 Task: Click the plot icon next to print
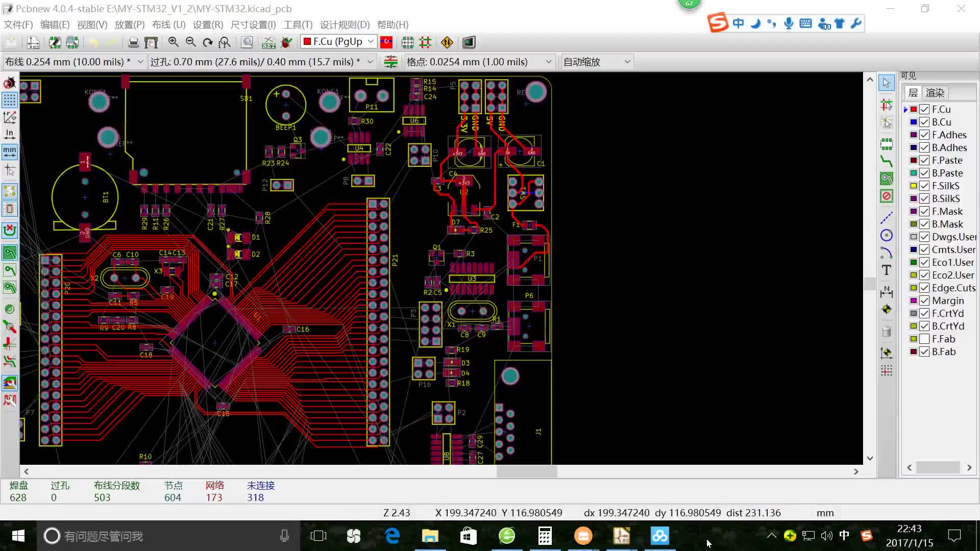pos(151,42)
